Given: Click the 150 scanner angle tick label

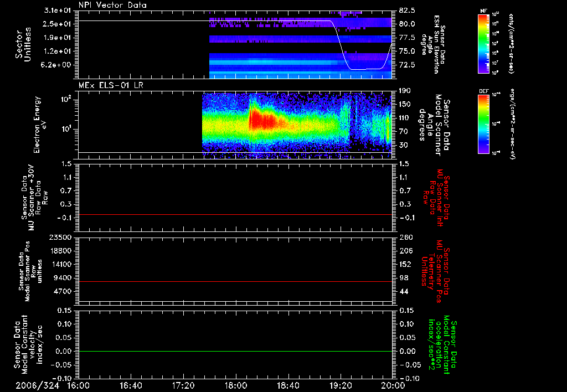Looking at the screenshot, I should point(405,105).
